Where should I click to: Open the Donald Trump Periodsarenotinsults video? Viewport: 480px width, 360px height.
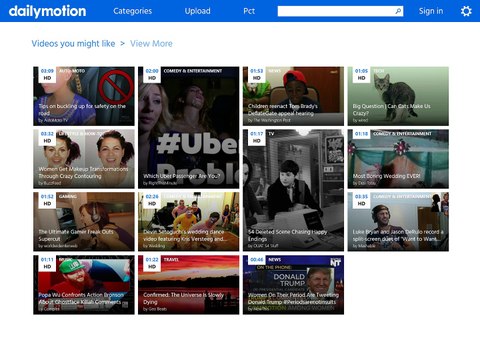(x=293, y=285)
